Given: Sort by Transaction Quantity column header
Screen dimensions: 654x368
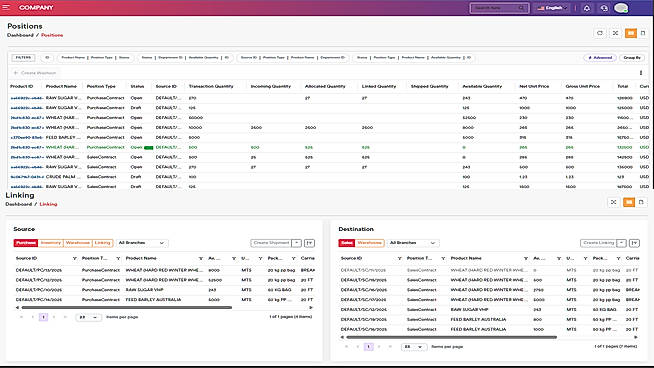Looking at the screenshot, I should pyautogui.click(x=211, y=86).
